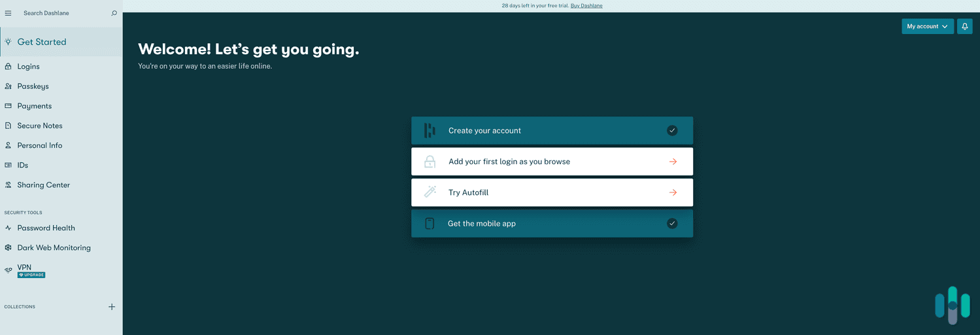Click the Create your account checkmark
The height and width of the screenshot is (335, 980).
(x=672, y=131)
